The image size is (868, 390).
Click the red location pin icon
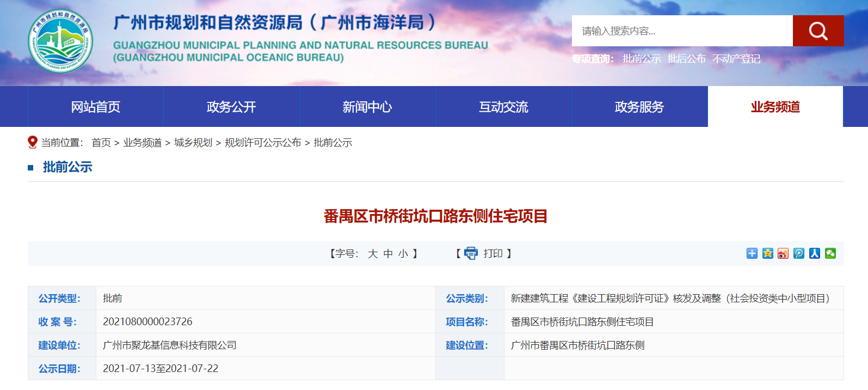[x=33, y=142]
